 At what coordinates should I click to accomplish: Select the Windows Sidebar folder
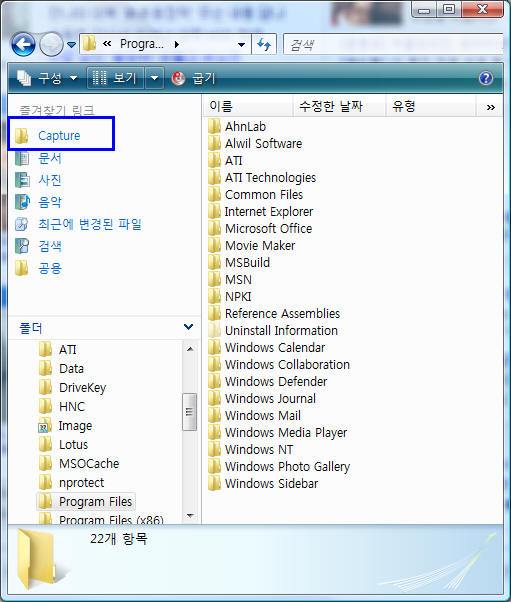tap(263, 483)
